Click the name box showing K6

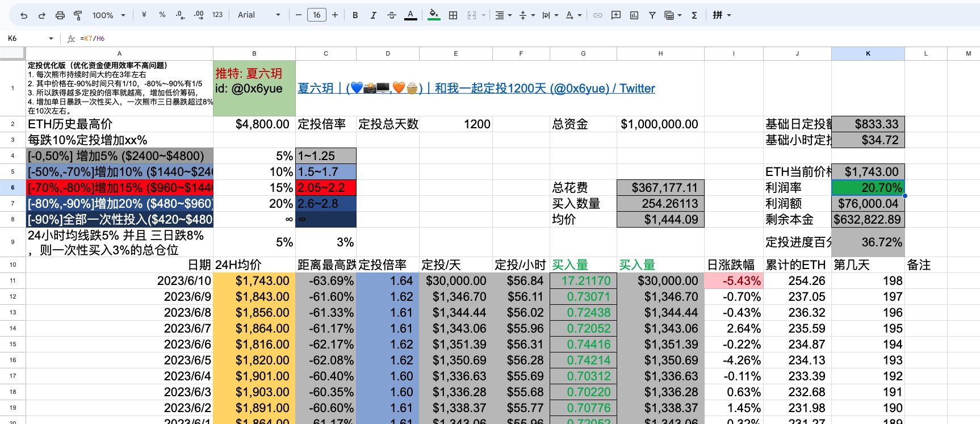30,39
